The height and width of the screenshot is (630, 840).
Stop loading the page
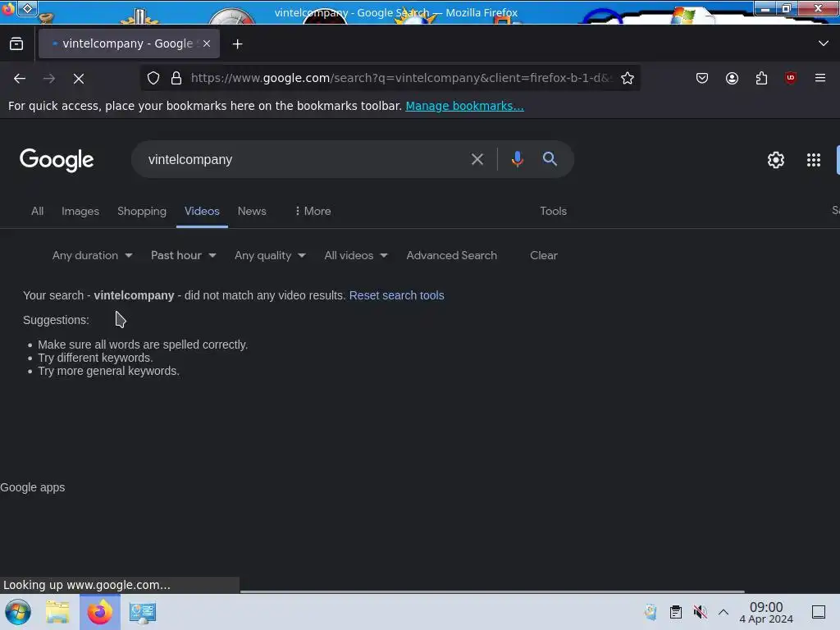coord(79,78)
